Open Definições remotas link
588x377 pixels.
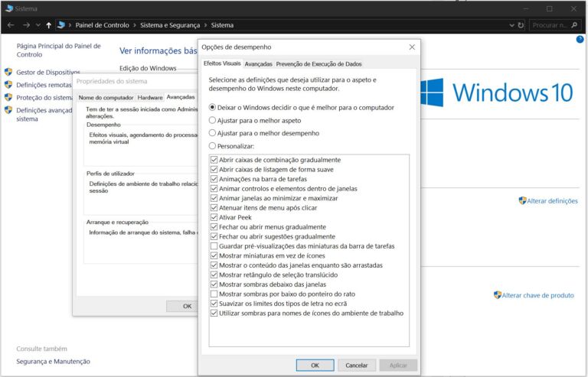click(x=44, y=85)
